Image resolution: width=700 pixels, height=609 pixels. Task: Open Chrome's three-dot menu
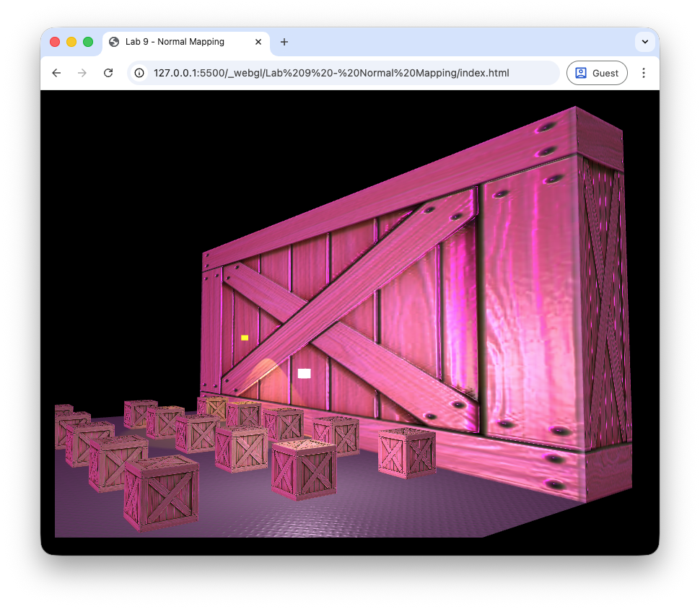(644, 73)
